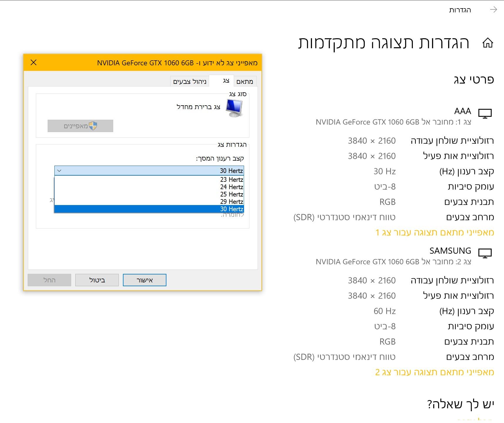Click the monitor icon next to SAMSUNG

coord(485,253)
